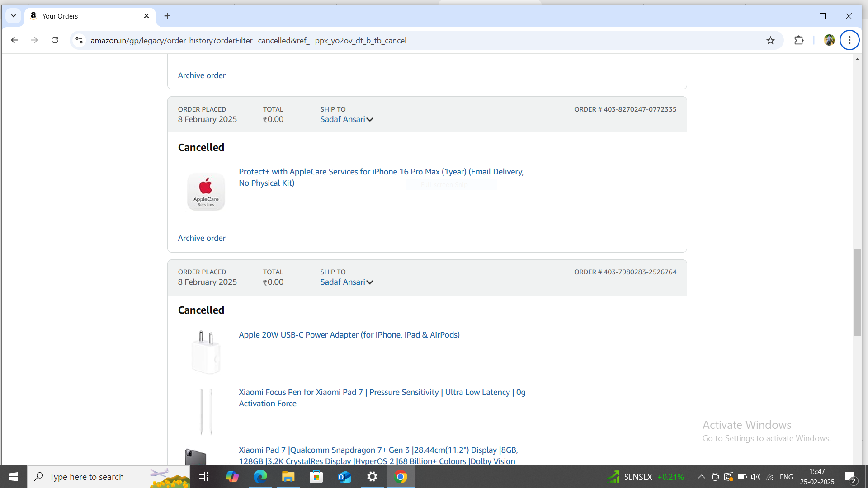Open Apple 20W USB-C Power Adapter link
This screenshot has height=488, width=868.
pos(349,335)
